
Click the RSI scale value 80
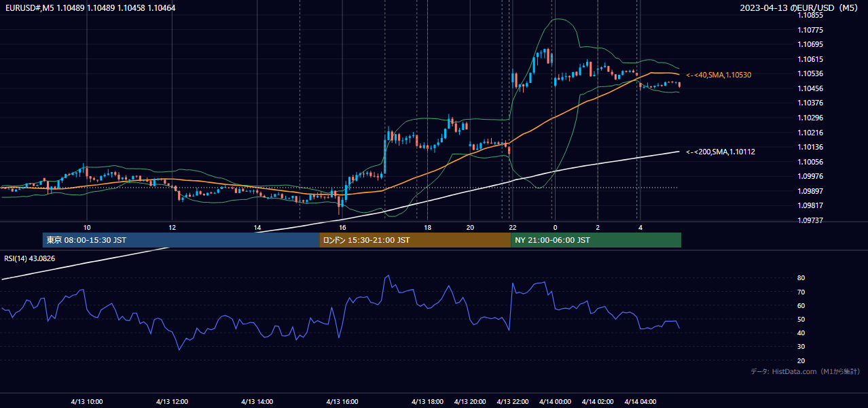(801, 278)
